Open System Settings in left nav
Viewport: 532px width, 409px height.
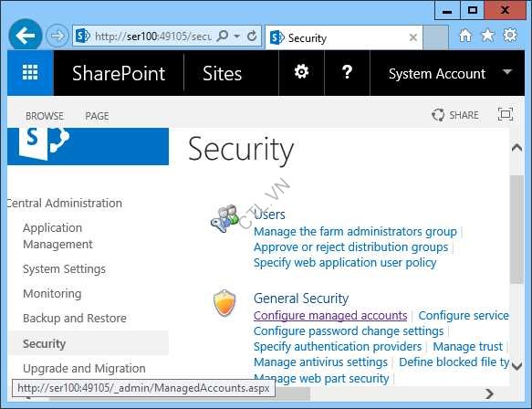coord(64,269)
